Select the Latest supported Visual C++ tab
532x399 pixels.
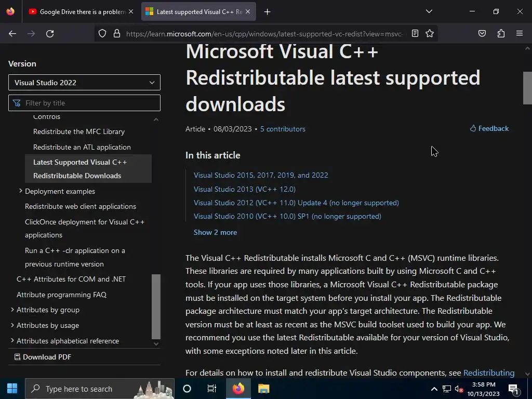click(x=198, y=11)
